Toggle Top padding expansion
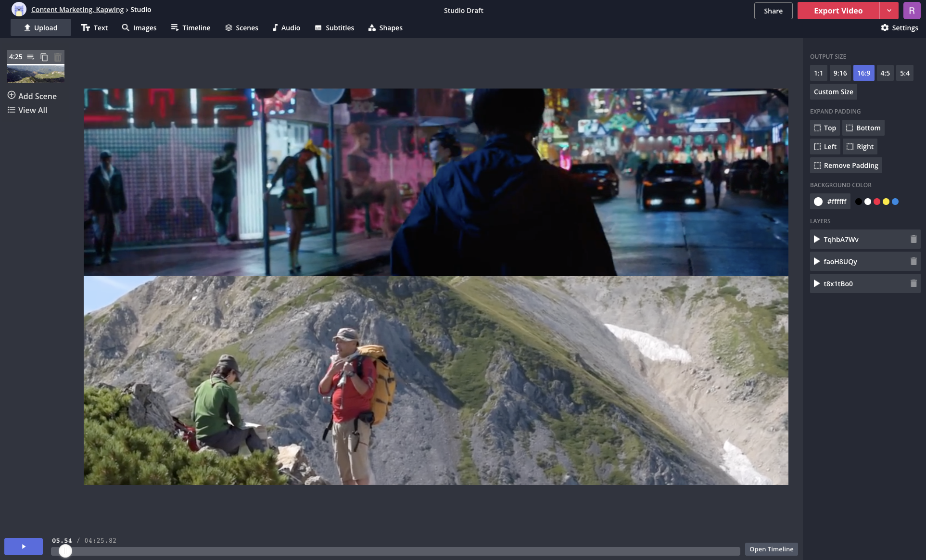The image size is (926, 560). click(x=825, y=128)
